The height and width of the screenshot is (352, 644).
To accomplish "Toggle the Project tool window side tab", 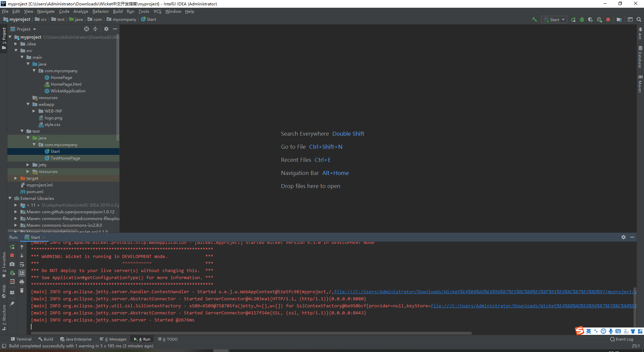I will [4, 38].
